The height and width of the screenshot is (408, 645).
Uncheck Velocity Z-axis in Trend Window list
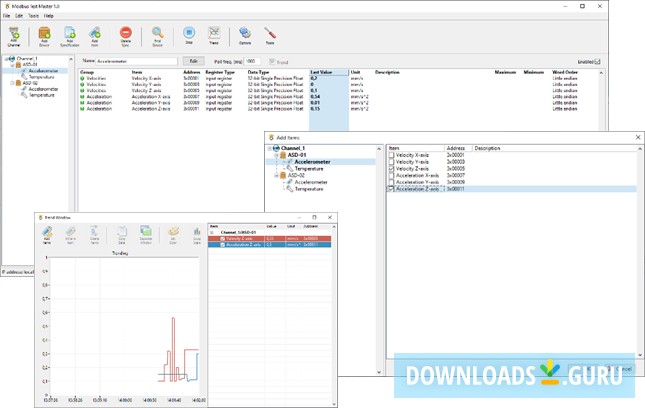(x=223, y=239)
